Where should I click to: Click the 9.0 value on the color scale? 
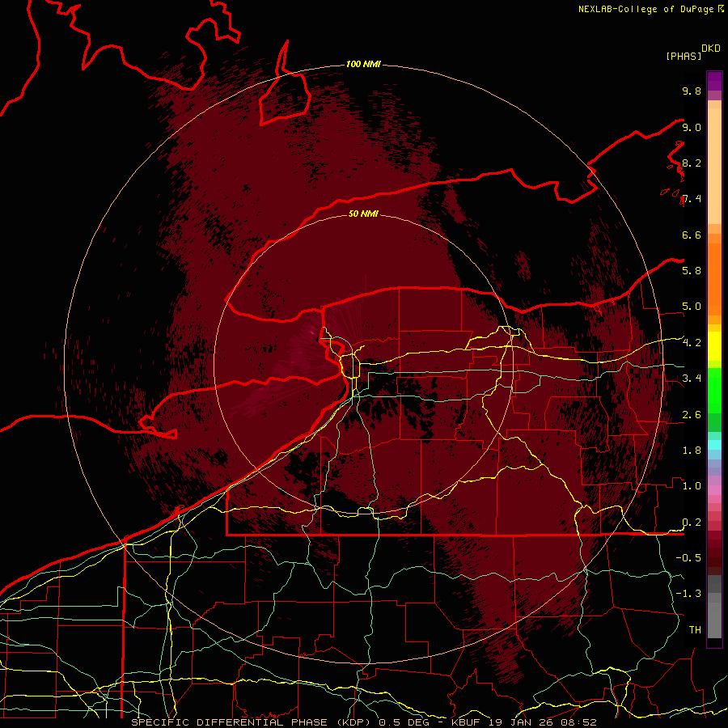(692, 128)
